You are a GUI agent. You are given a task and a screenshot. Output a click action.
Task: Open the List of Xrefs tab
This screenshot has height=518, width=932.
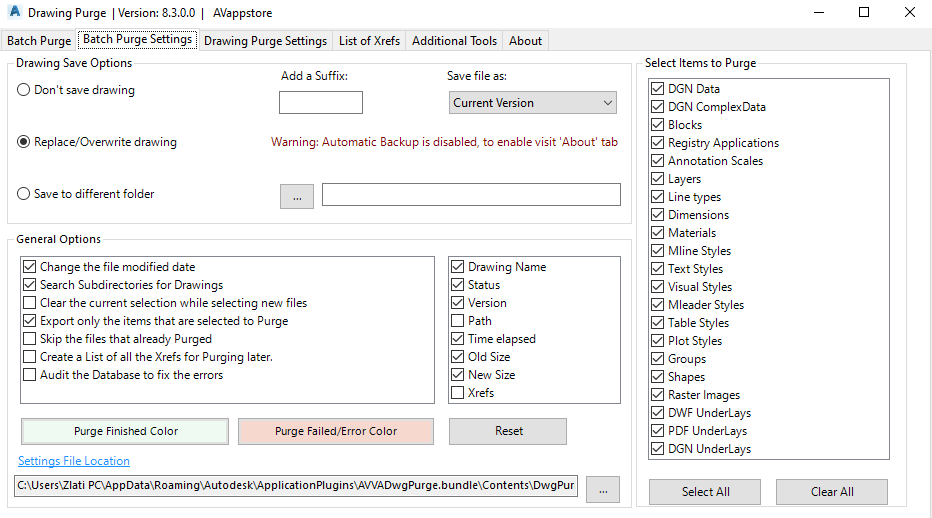pos(369,41)
